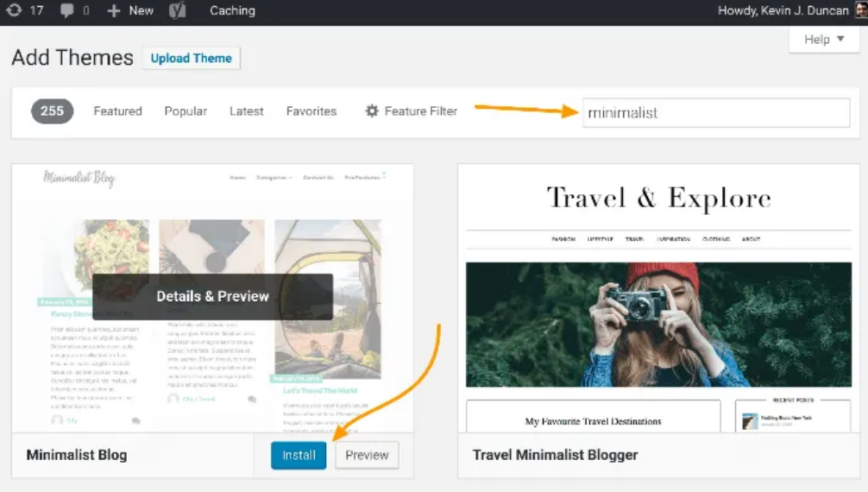Open Howdy, Kevin J. Duncan account menu
This screenshot has height=492, width=868.
pyautogui.click(x=783, y=10)
